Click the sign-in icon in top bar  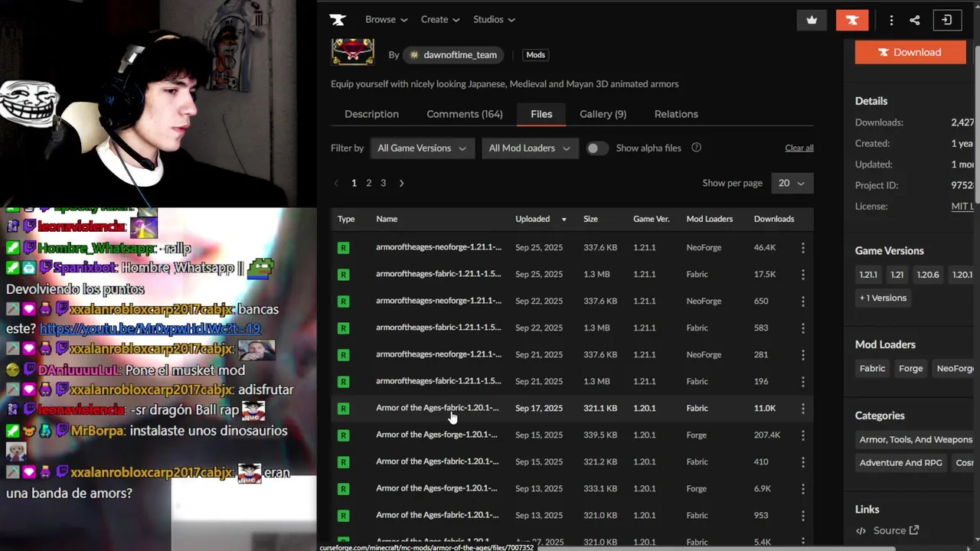point(947,20)
